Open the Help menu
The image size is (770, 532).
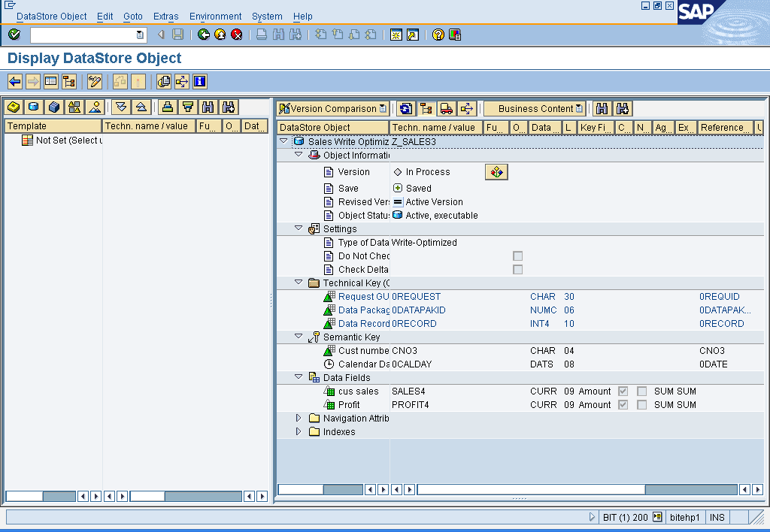coord(302,17)
